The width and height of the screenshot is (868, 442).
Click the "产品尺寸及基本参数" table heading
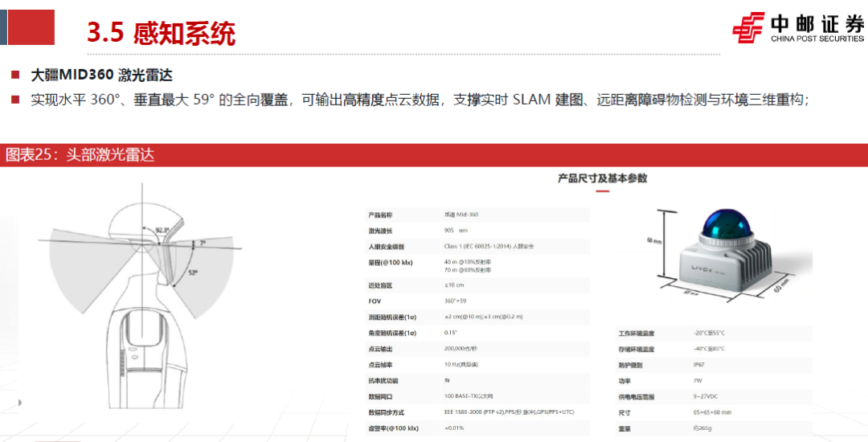pyautogui.click(x=602, y=178)
